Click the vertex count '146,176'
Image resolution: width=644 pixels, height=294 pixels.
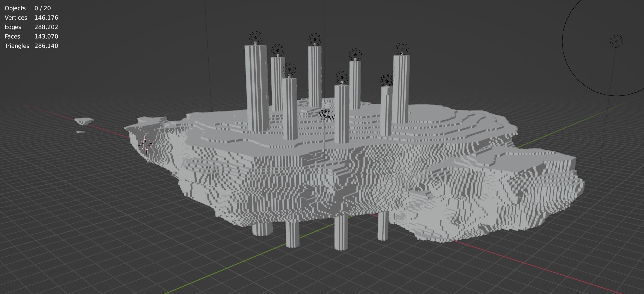click(x=46, y=18)
